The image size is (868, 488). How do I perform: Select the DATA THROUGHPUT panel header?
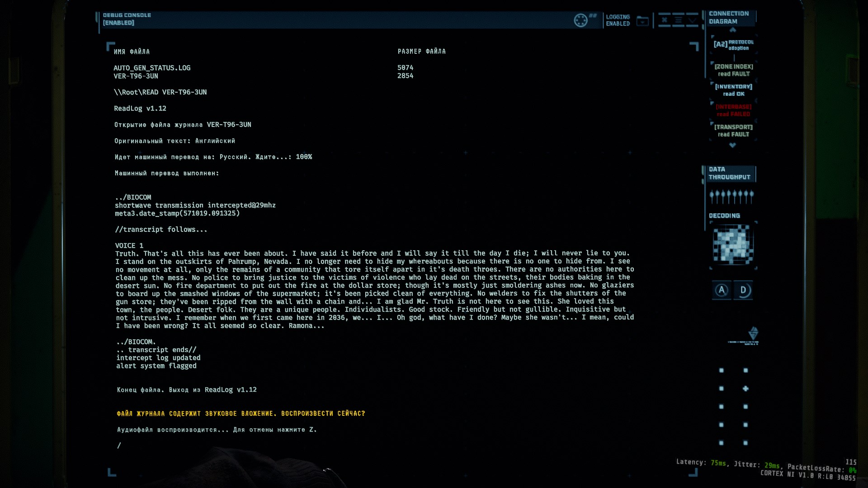pos(729,173)
